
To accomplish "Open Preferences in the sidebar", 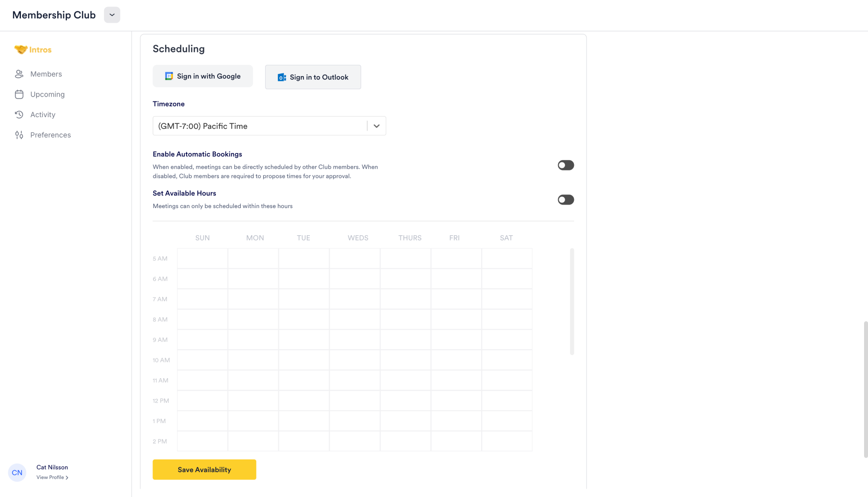I will [x=50, y=135].
